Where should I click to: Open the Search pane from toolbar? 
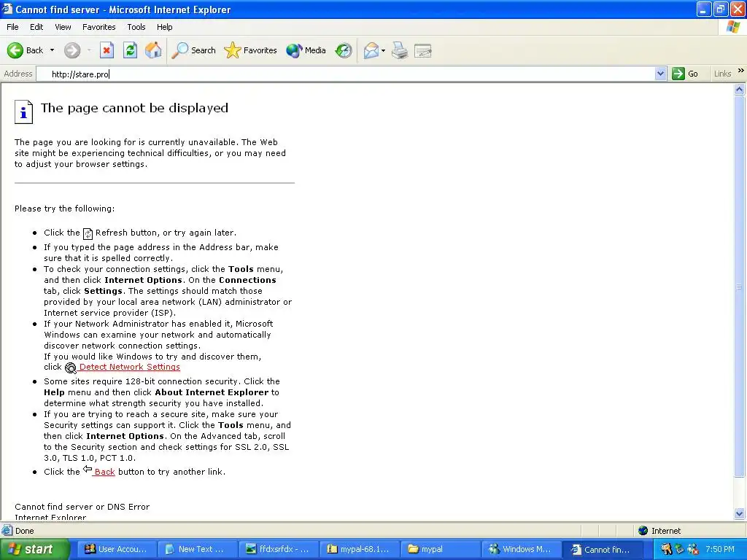tap(193, 50)
